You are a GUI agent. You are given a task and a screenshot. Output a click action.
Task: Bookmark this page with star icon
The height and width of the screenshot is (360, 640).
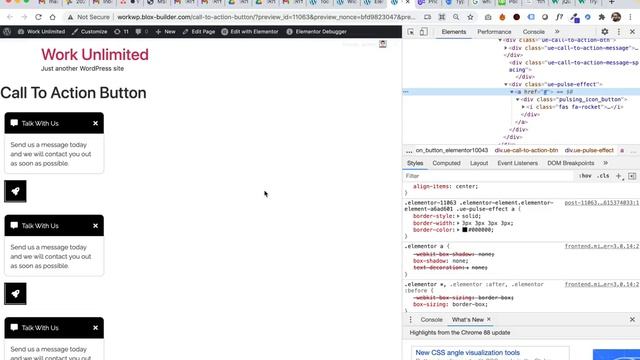tap(470, 17)
